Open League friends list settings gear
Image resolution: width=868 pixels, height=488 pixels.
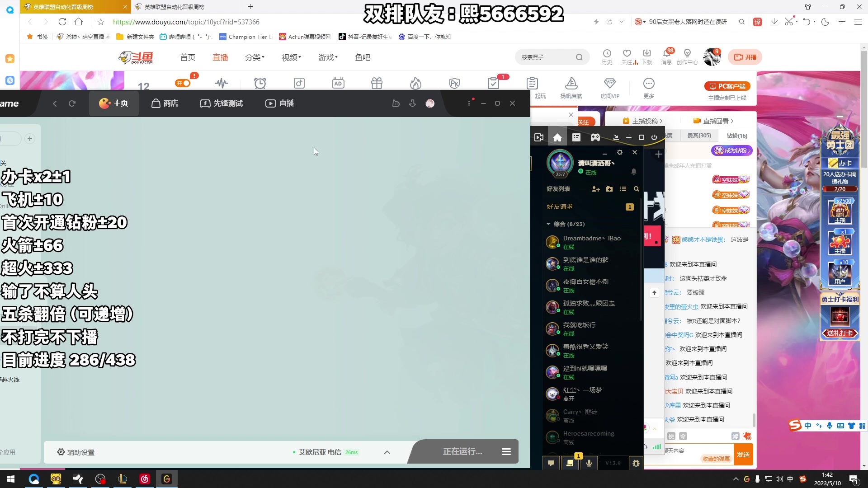point(620,152)
